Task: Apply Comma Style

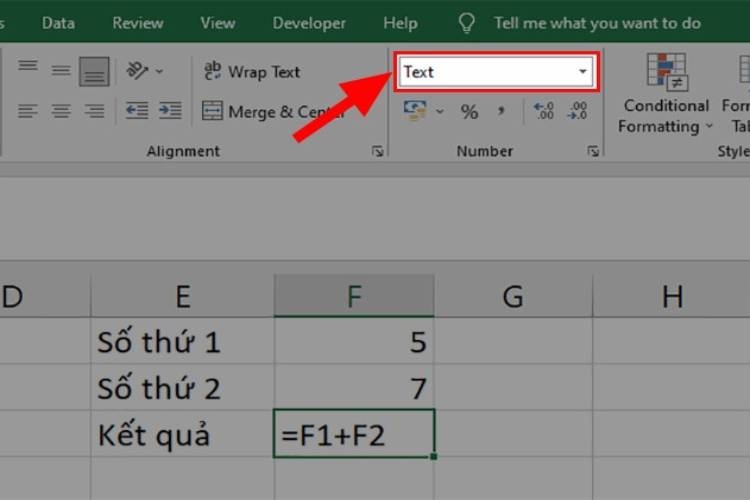Action: (500, 112)
